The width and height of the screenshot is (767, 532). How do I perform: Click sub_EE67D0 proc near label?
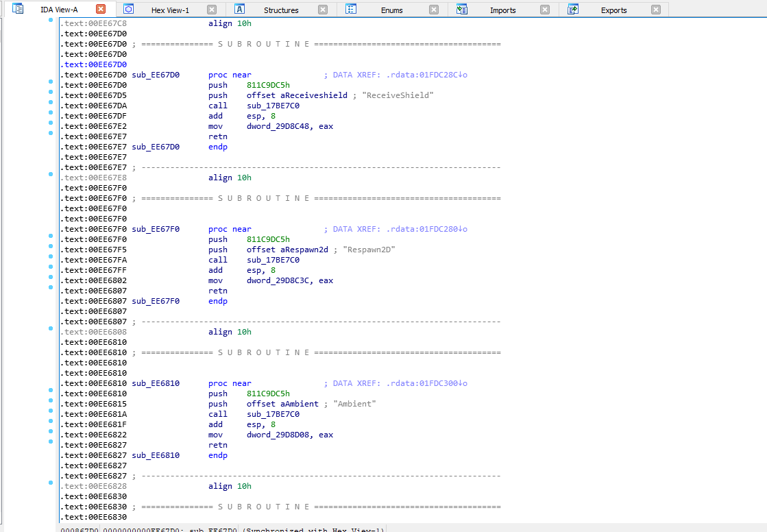(x=156, y=75)
